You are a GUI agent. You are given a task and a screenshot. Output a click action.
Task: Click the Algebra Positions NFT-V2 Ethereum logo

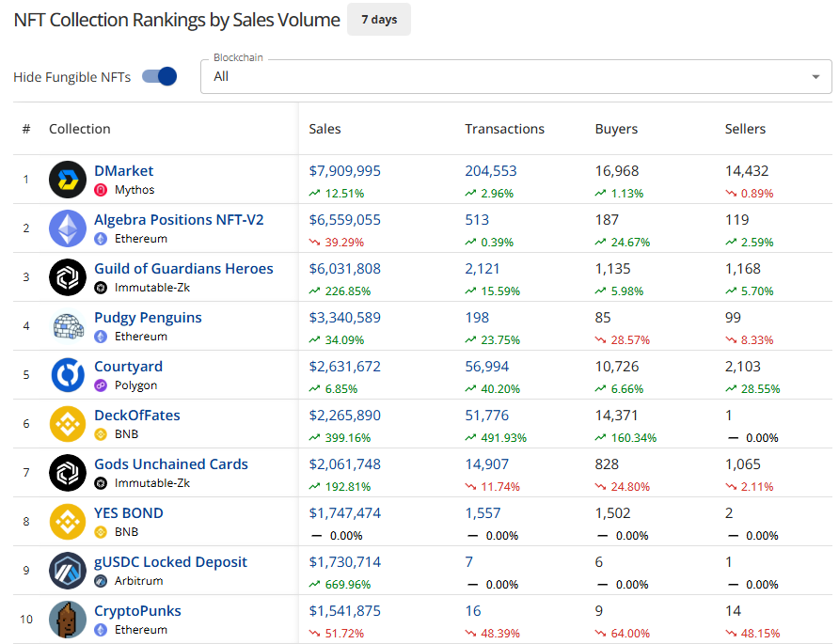pyautogui.click(x=68, y=228)
